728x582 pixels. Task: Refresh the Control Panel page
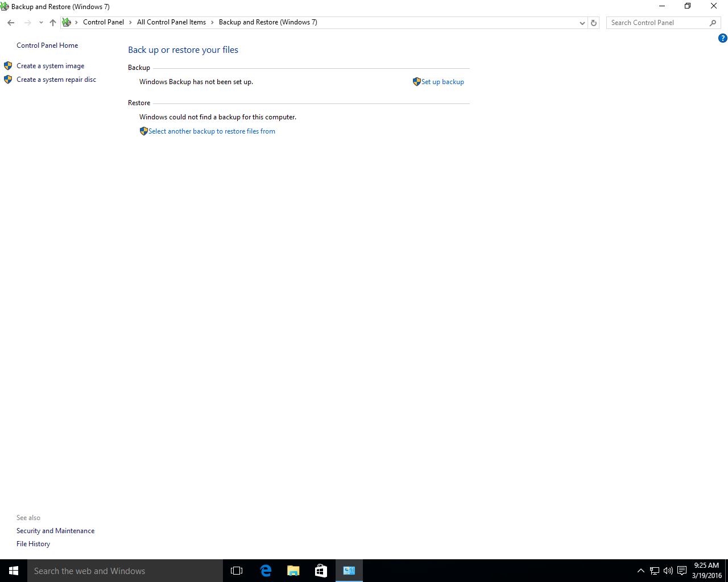tap(593, 23)
